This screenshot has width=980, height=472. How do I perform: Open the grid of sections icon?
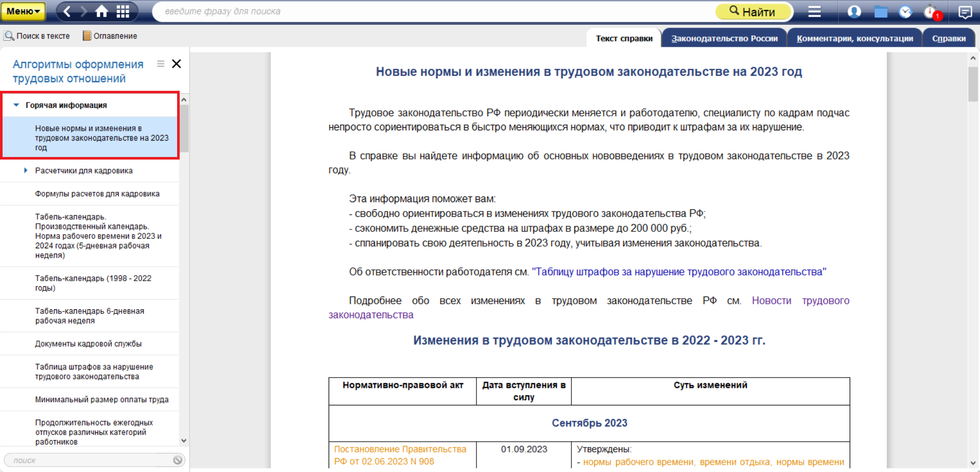[x=123, y=11]
